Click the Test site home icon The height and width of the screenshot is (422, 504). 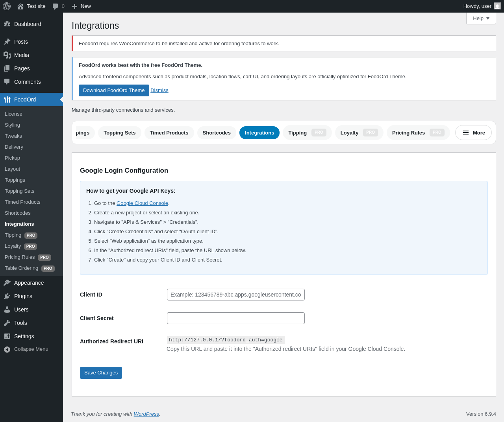20,6
